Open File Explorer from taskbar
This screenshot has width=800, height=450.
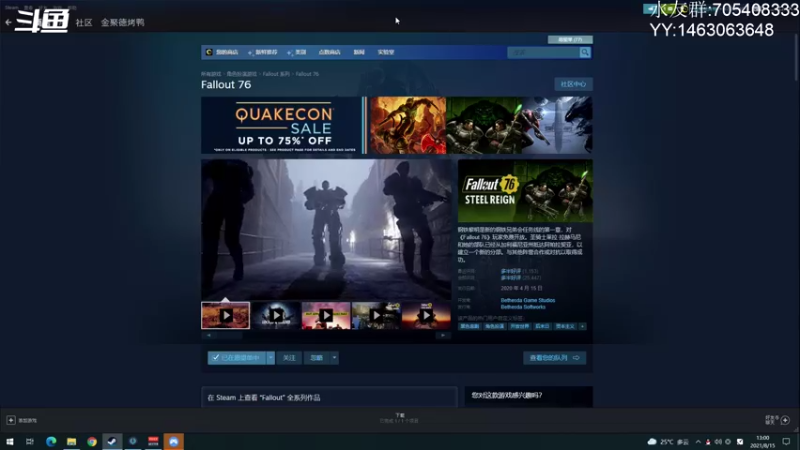click(71, 442)
